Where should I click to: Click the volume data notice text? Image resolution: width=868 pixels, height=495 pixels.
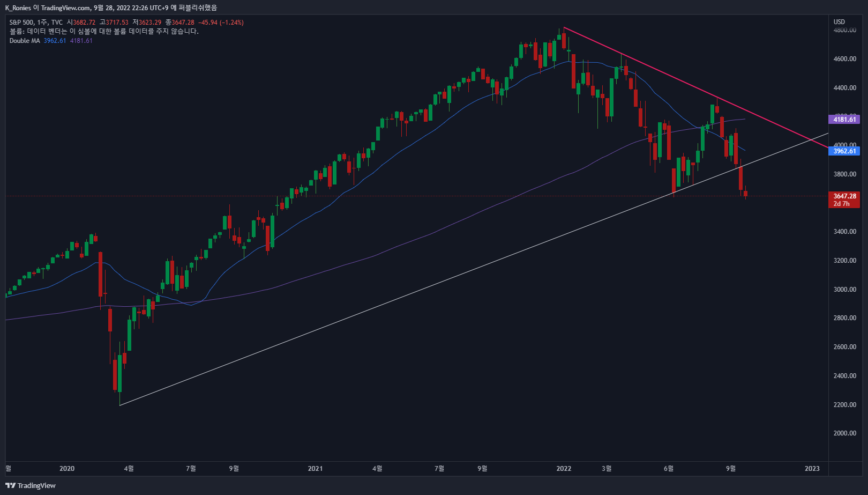click(104, 32)
